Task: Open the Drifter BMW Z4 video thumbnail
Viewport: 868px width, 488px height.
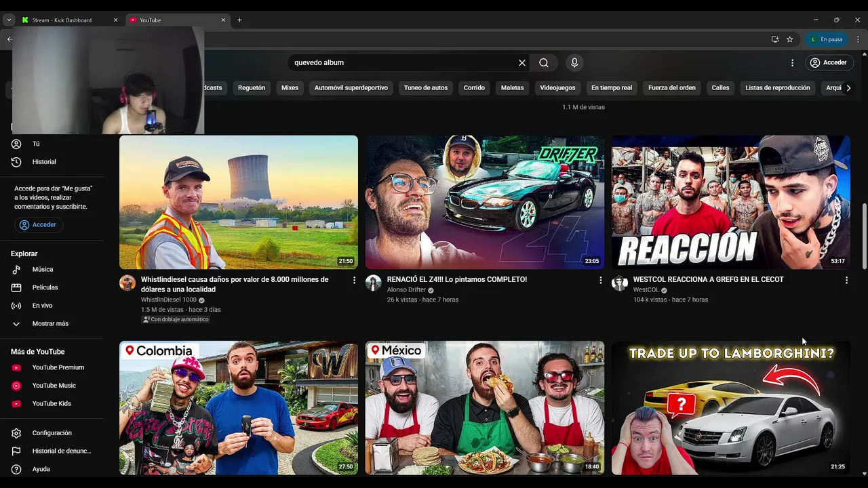Action: pos(485,202)
